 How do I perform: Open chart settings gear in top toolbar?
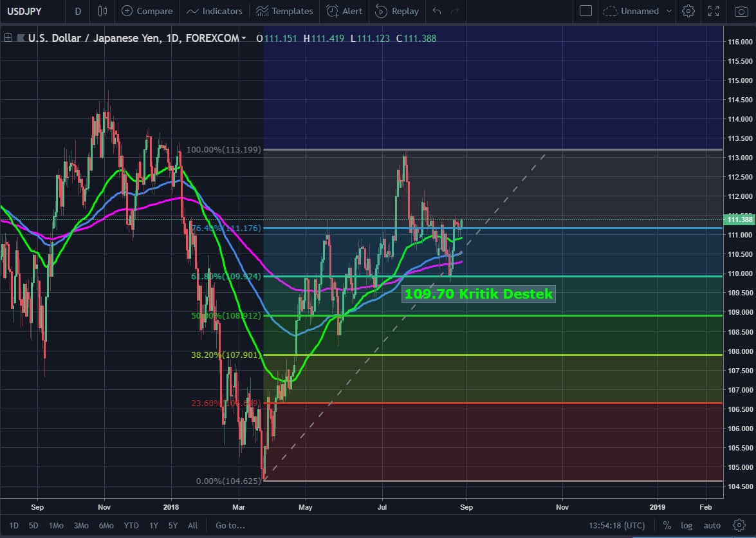688,11
